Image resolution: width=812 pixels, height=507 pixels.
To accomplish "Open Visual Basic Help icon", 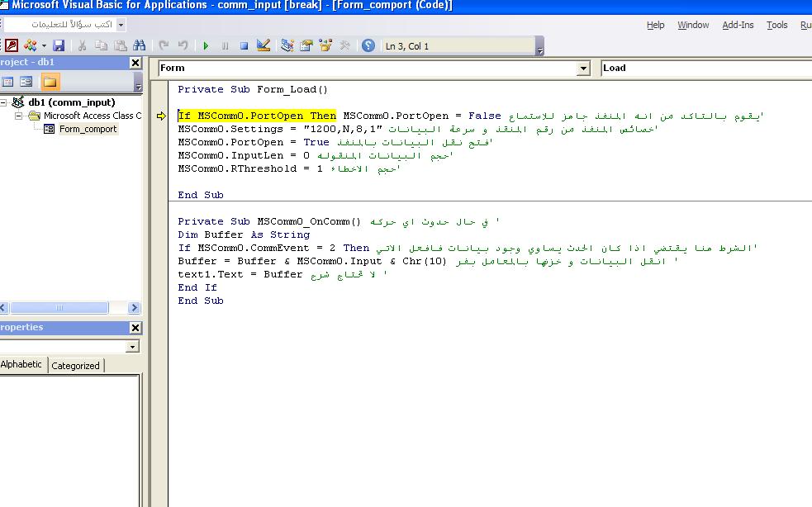I will (368, 45).
